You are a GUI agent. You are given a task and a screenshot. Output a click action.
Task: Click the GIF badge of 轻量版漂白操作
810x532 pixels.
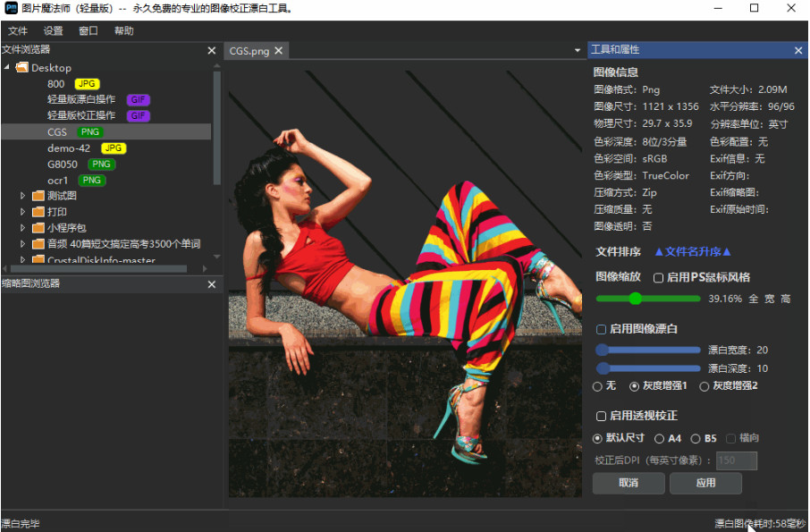click(138, 99)
